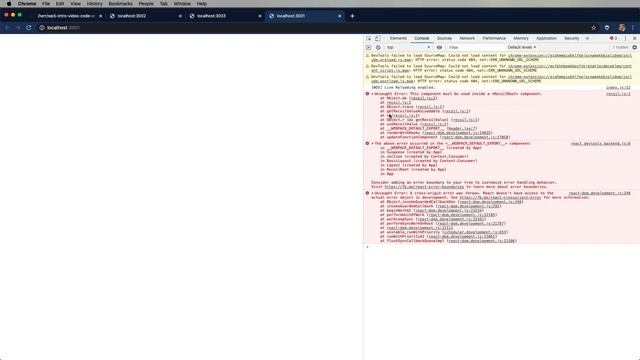Open Header.jsx:7 link in stack trace

click(x=462, y=129)
